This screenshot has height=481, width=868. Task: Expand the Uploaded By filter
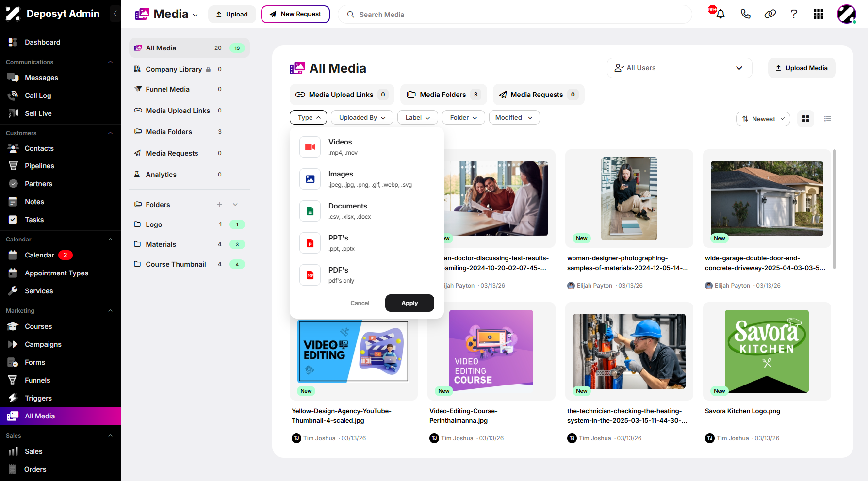(362, 118)
